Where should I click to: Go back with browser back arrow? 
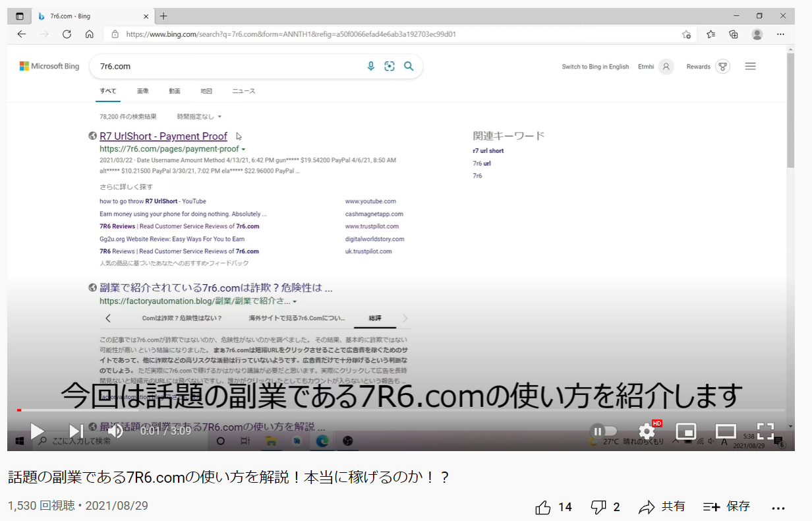tap(22, 34)
